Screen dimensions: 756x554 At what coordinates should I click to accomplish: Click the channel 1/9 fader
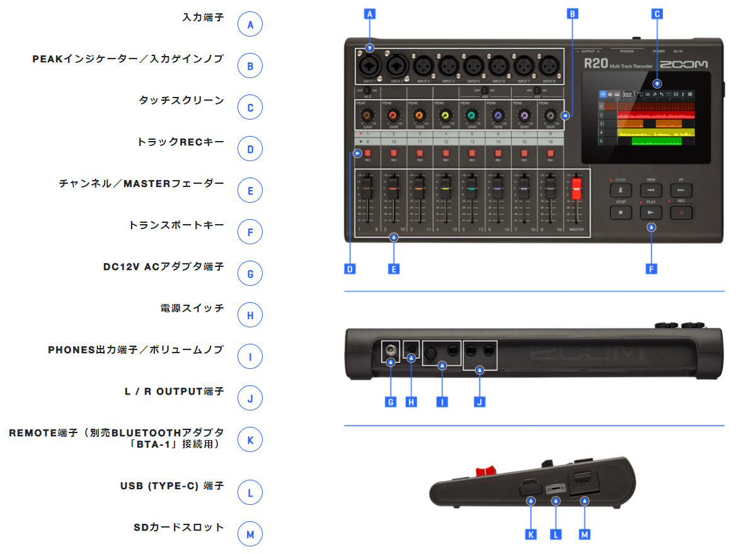pos(368,188)
